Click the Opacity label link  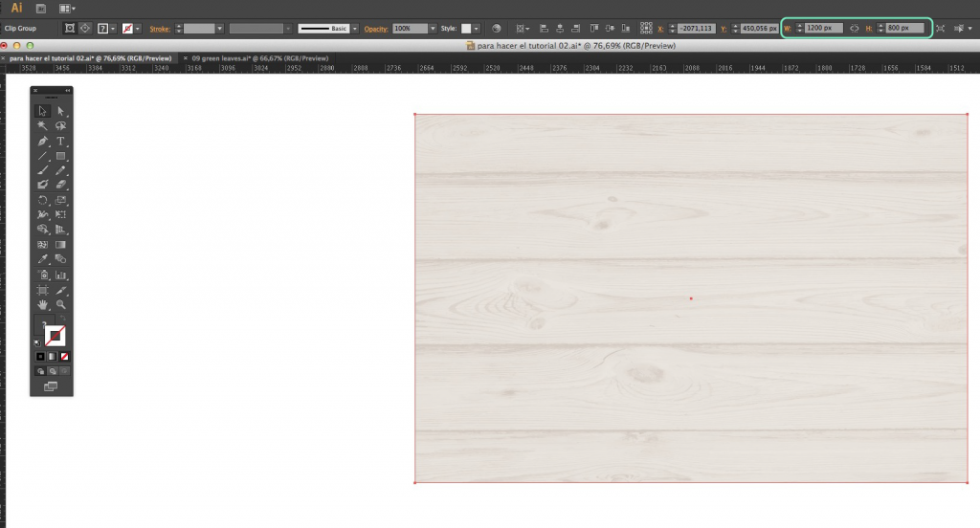(376, 29)
